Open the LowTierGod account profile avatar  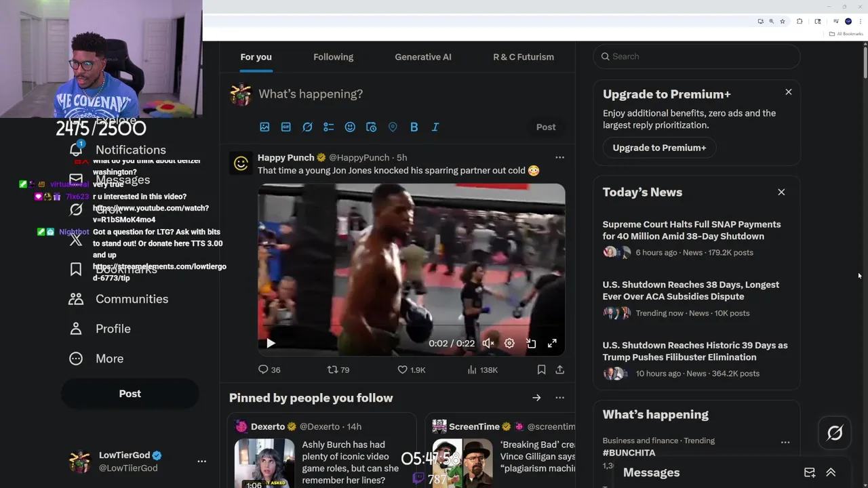click(80, 461)
